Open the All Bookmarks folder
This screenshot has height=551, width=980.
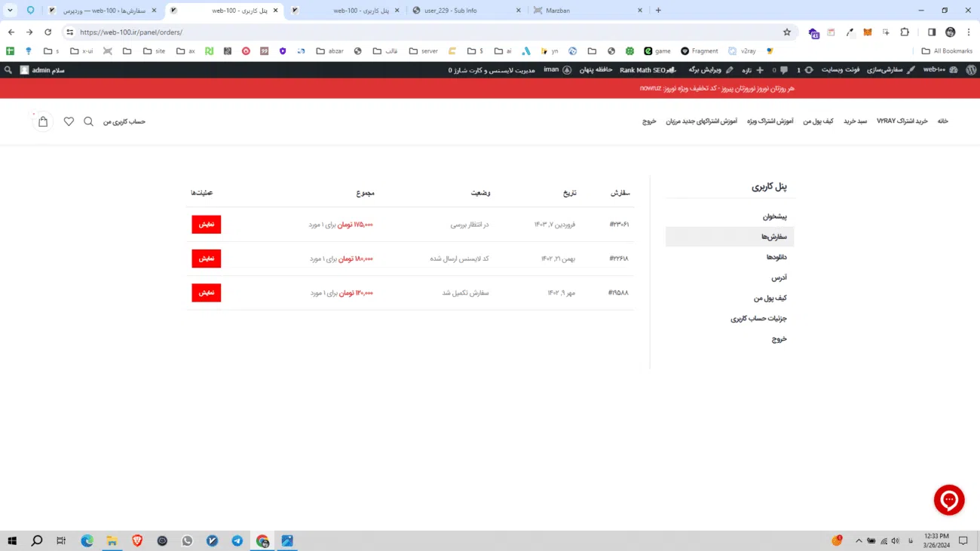[947, 51]
